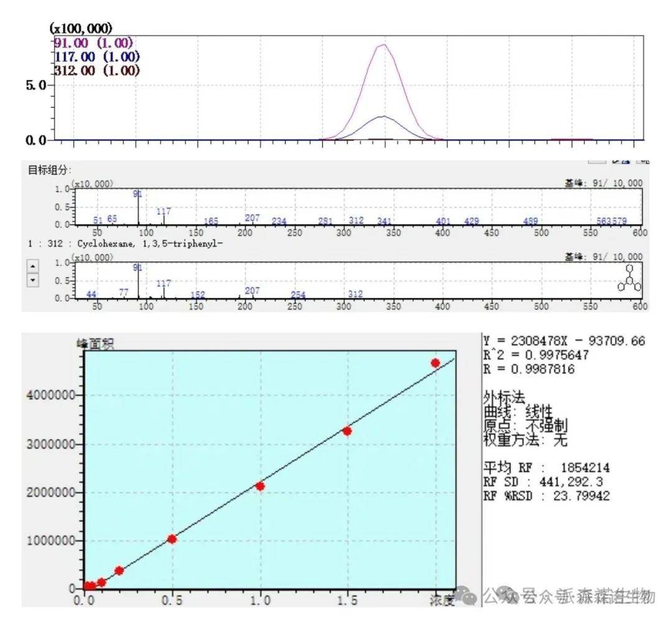This screenshot has height=623, width=672.
Task: Click the apex of the blue m/z 117 chromatogram peak
Action: (383, 116)
